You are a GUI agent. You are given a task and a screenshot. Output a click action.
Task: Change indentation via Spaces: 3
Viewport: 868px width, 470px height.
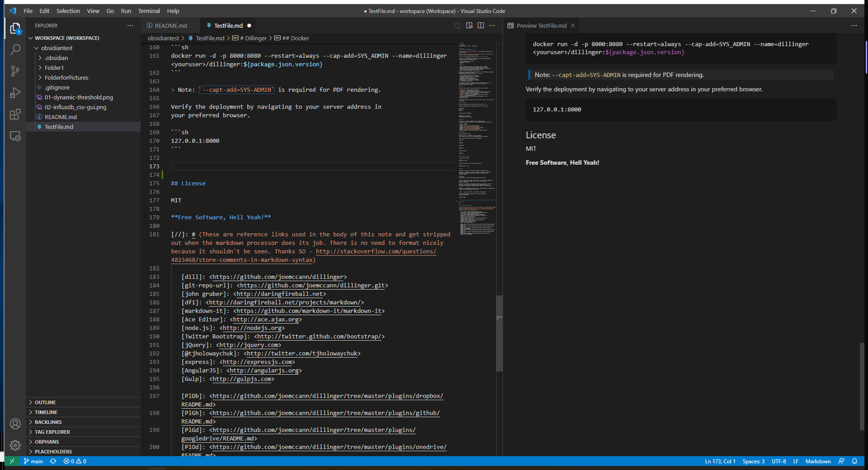(x=753, y=461)
